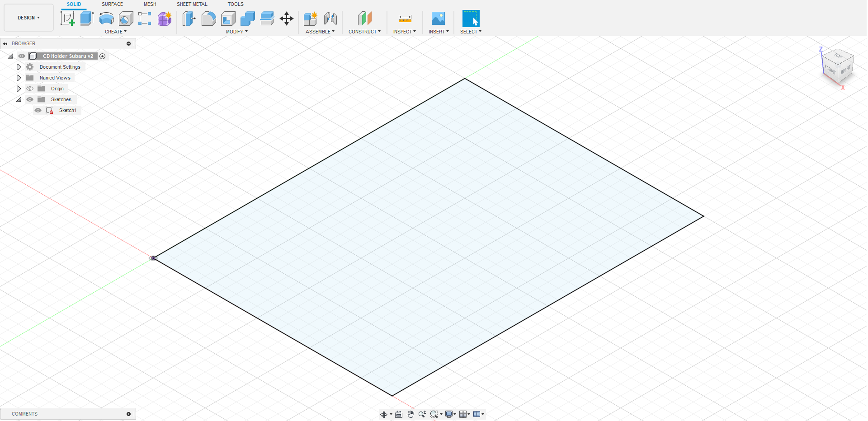Screen dimensions: 868x421
Task: Select the Revolve tool
Action: tap(106, 19)
